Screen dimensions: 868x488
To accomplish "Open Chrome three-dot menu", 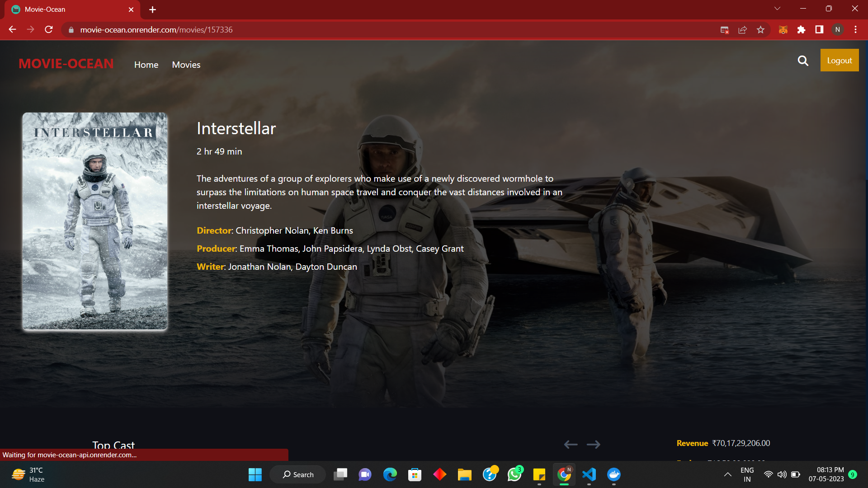I will pos(855,30).
